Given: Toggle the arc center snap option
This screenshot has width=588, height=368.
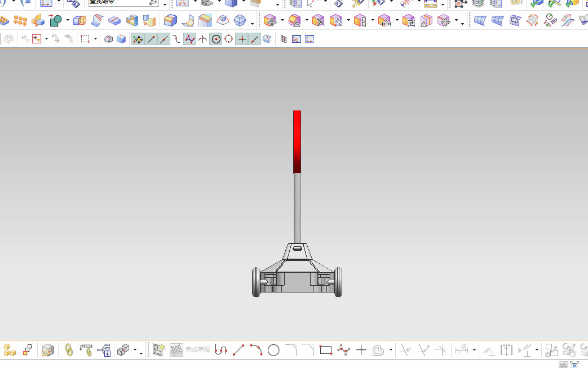Looking at the screenshot, I should point(216,39).
